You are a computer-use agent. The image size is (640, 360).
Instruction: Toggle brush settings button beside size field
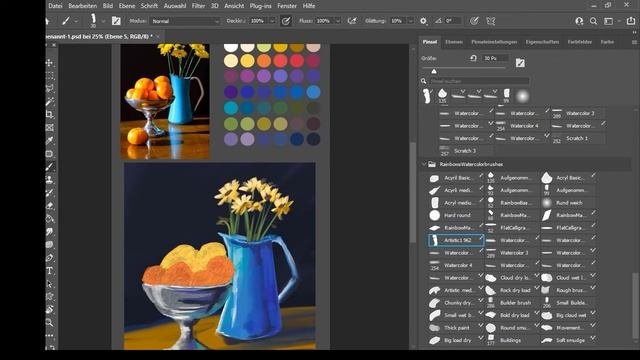[520, 63]
